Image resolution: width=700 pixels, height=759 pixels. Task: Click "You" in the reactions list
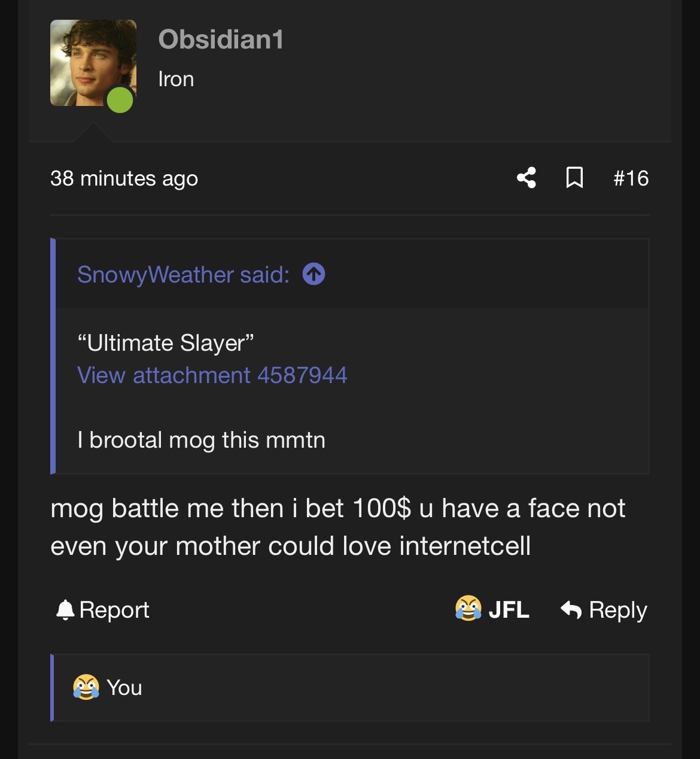tap(124, 688)
